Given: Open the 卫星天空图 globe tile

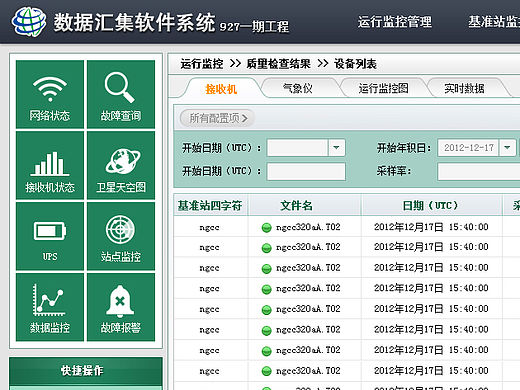Looking at the screenshot, I should [x=121, y=165].
